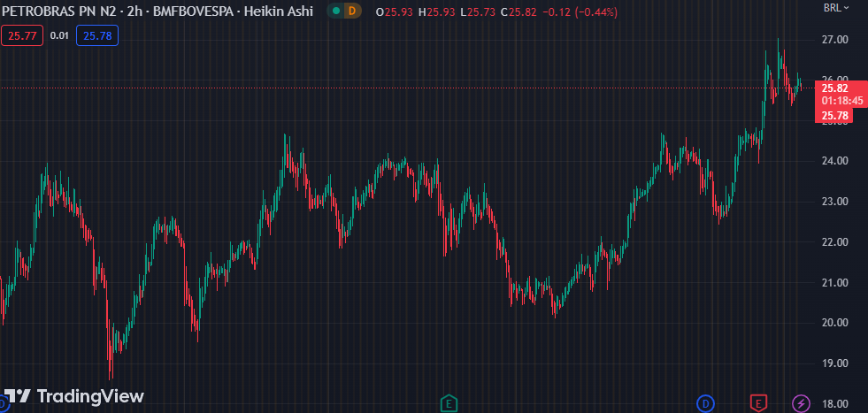
Task: Click the 24.00 price axis label
Action: click(834, 161)
